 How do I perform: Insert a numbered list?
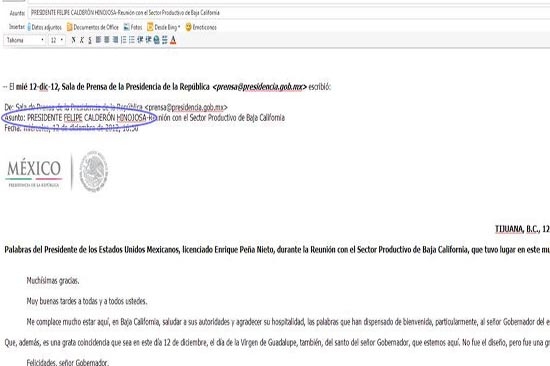tap(123, 40)
